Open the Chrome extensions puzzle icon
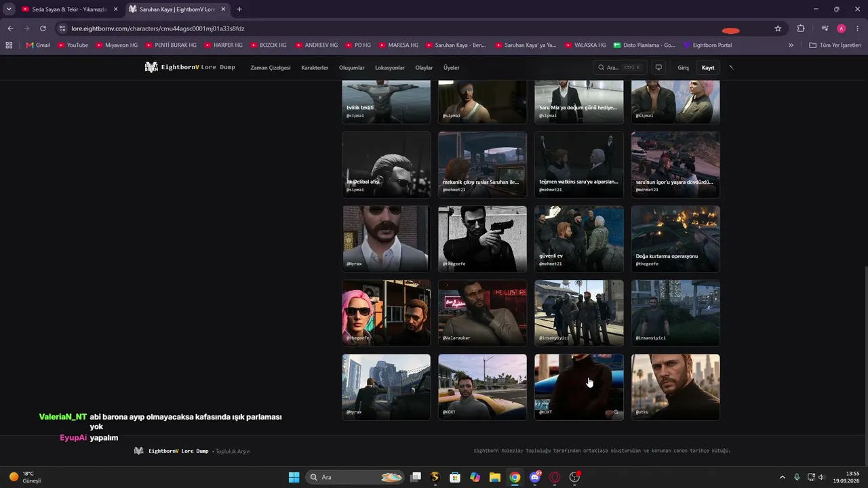 click(801, 28)
